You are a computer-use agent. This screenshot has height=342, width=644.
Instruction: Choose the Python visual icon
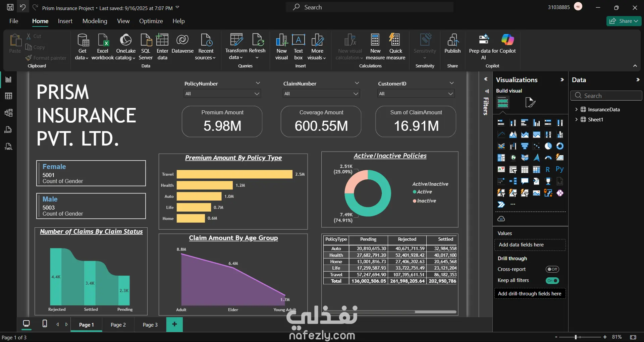pos(560,170)
